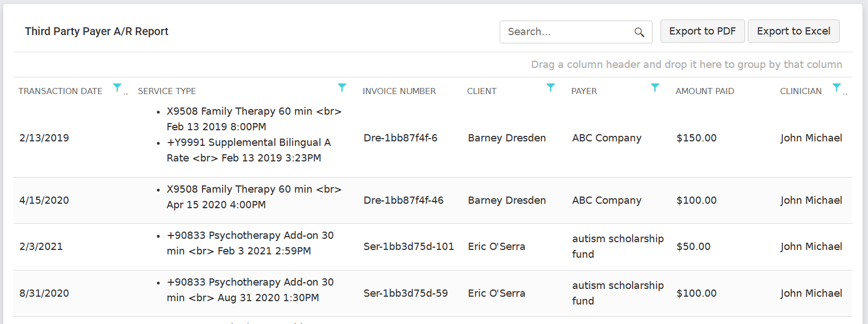Image resolution: width=868 pixels, height=324 pixels.
Task: Select the row dated 4/15/2020
Action: (44, 200)
